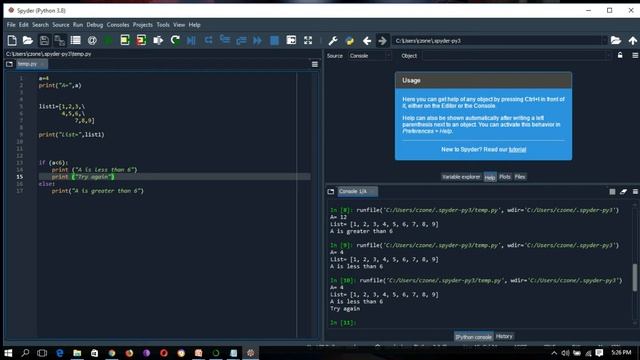Open File Explorer from the taskbar
This screenshot has width=640, height=360.
tap(77, 353)
